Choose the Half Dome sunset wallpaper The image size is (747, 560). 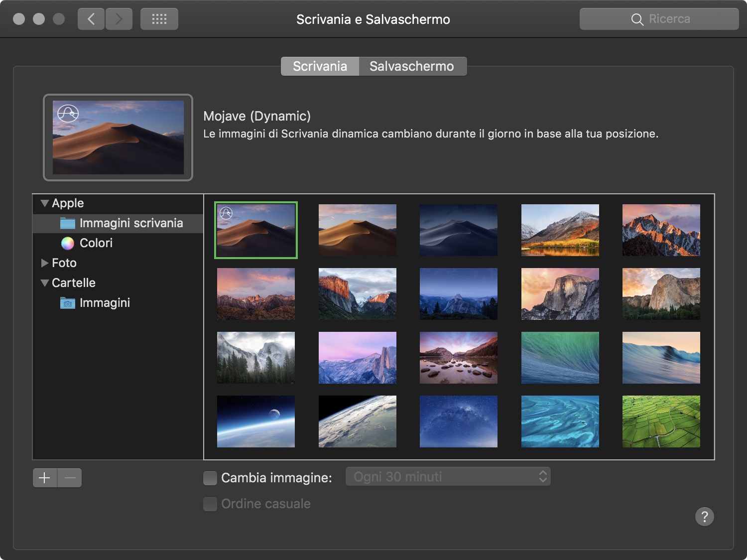tap(560, 294)
